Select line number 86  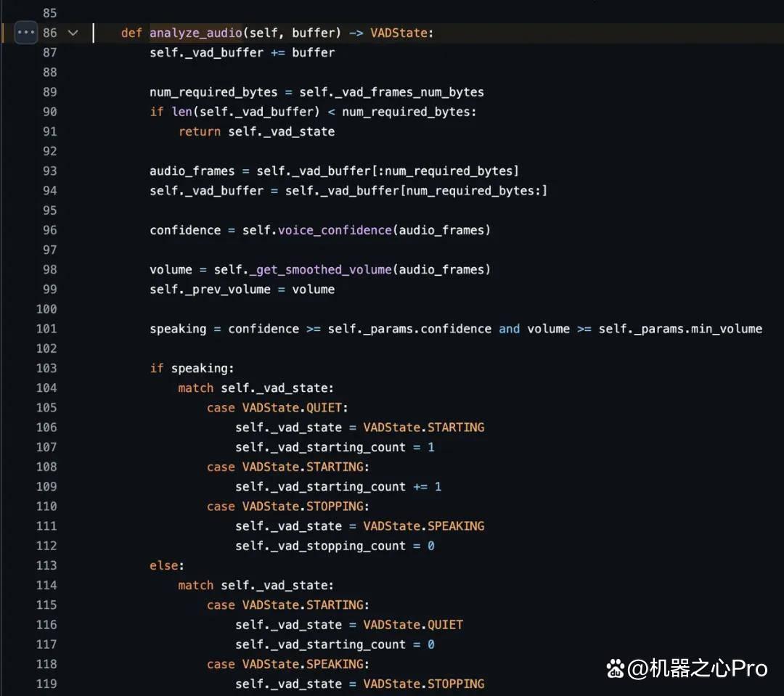50,33
